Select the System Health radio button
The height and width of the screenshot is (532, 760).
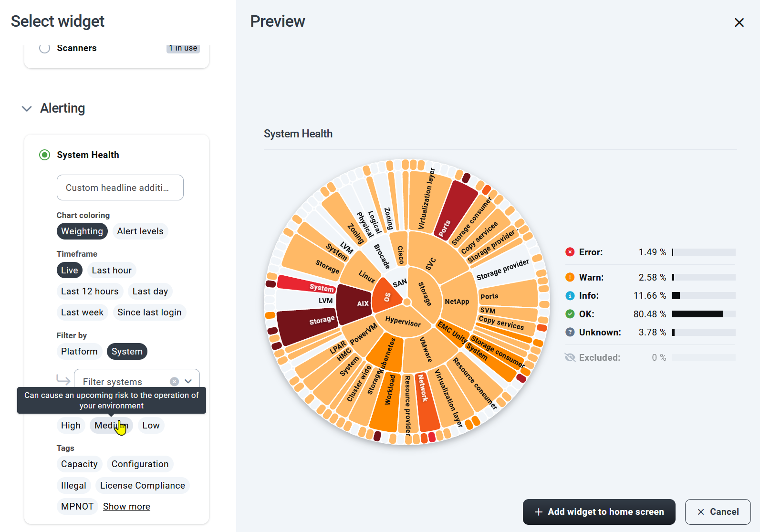[x=44, y=155]
